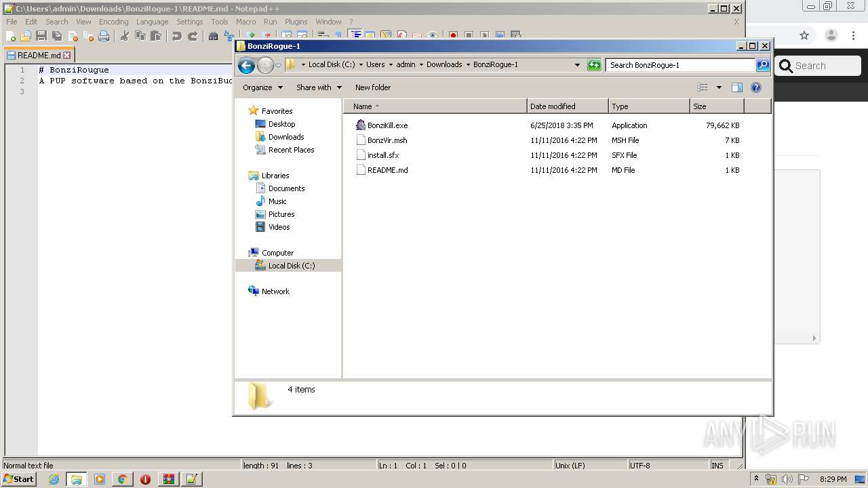Open Notepad++ Edit menu
Image resolution: width=868 pixels, height=488 pixels.
click(31, 22)
